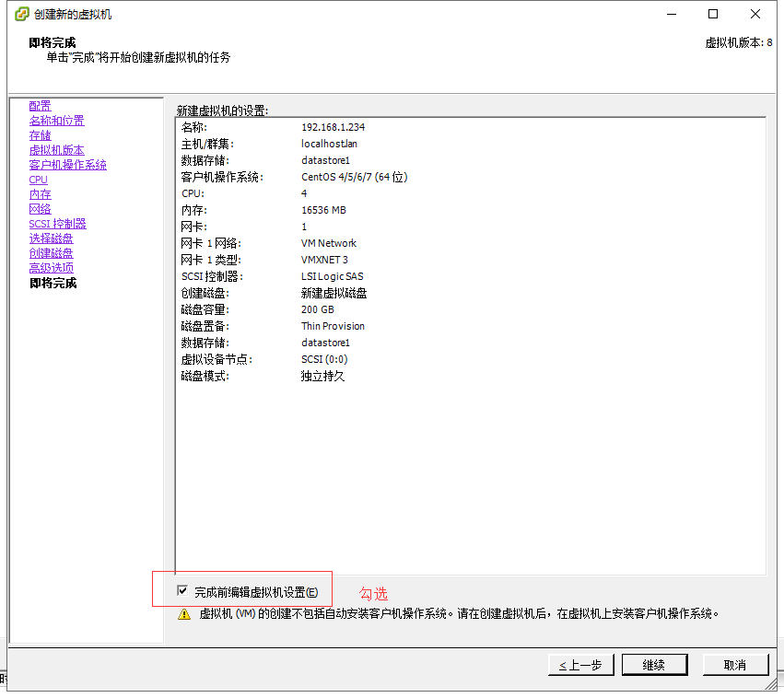
Task: Open the 客户机操作系统 page
Action: [68, 164]
